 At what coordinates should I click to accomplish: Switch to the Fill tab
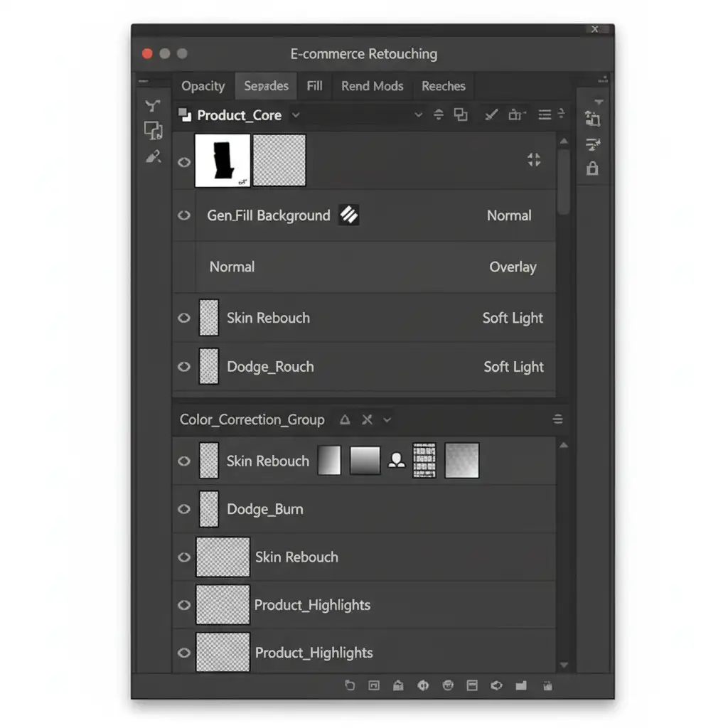314,86
